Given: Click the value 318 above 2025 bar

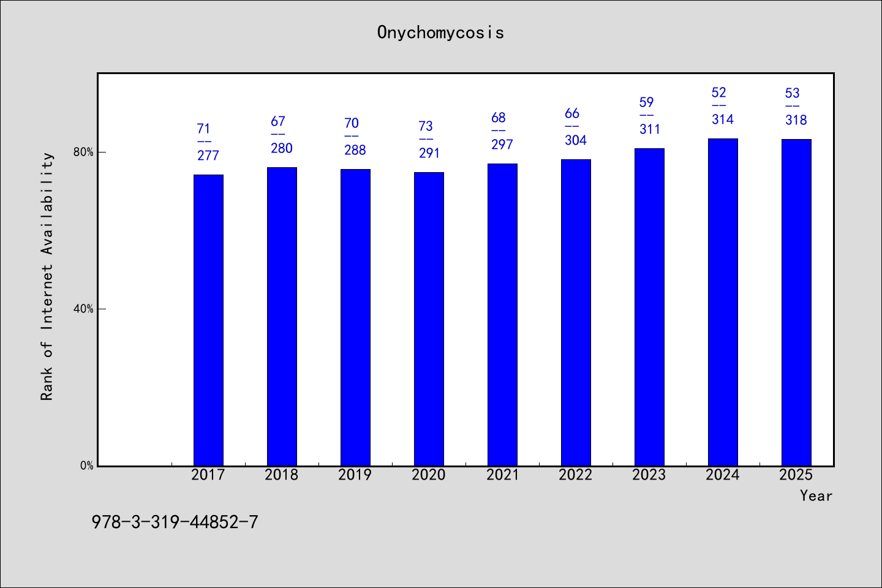Looking at the screenshot, I should click(796, 120).
